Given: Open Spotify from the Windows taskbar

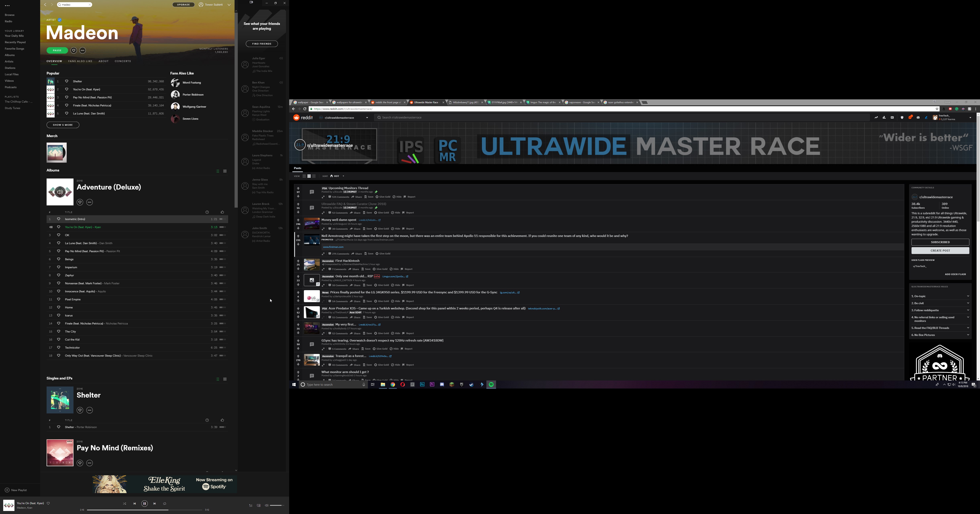Looking at the screenshot, I should [x=491, y=385].
